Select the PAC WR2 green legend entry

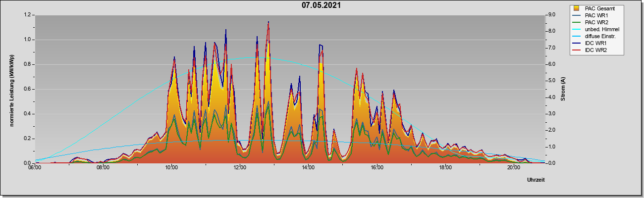tap(596, 22)
